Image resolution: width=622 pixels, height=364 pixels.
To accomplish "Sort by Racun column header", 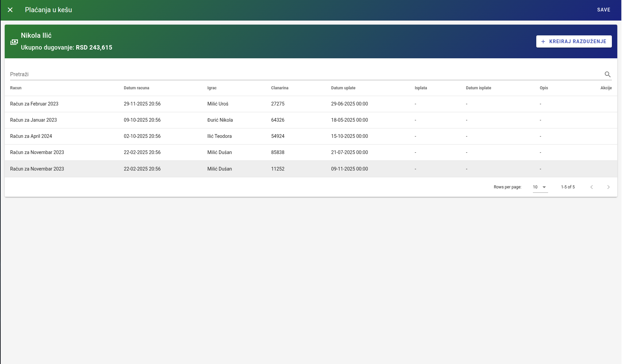I will tap(16, 88).
